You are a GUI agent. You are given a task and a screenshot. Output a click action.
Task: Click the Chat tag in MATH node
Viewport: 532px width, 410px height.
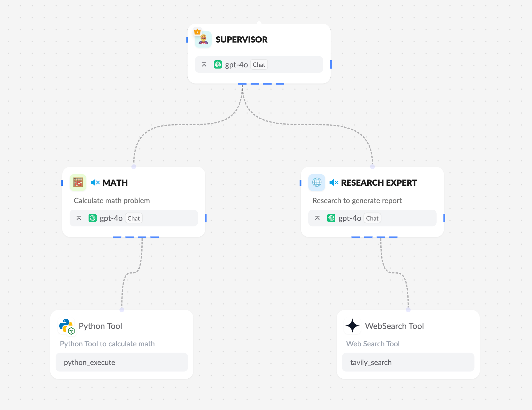coord(134,218)
